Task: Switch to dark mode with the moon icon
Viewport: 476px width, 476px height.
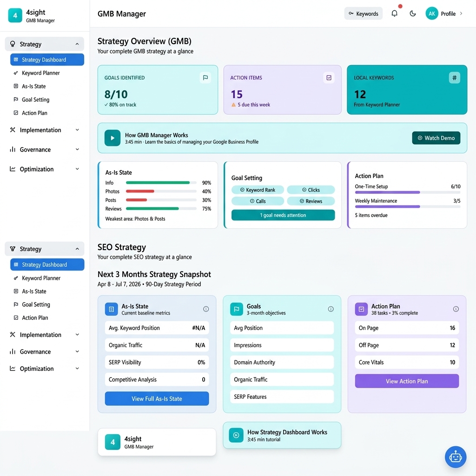Action: pyautogui.click(x=413, y=13)
